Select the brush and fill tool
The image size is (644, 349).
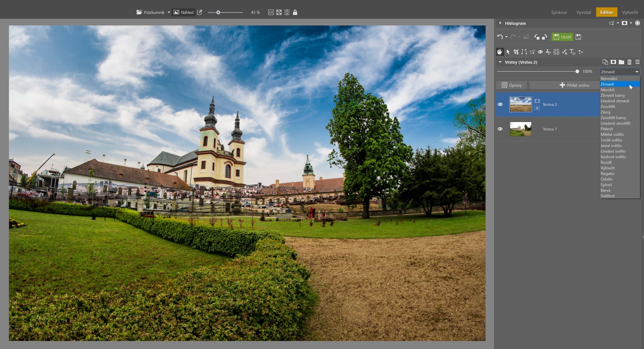pyautogui.click(x=564, y=52)
